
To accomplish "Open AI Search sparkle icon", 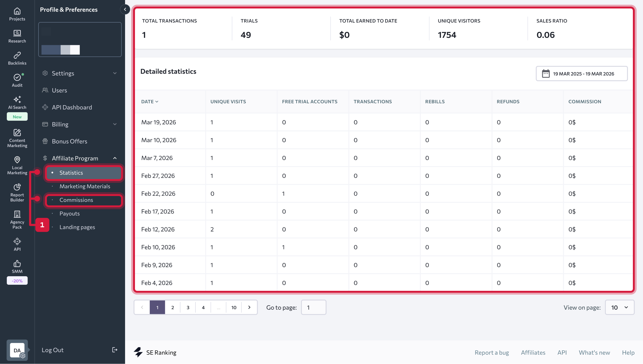I will 17,100.
